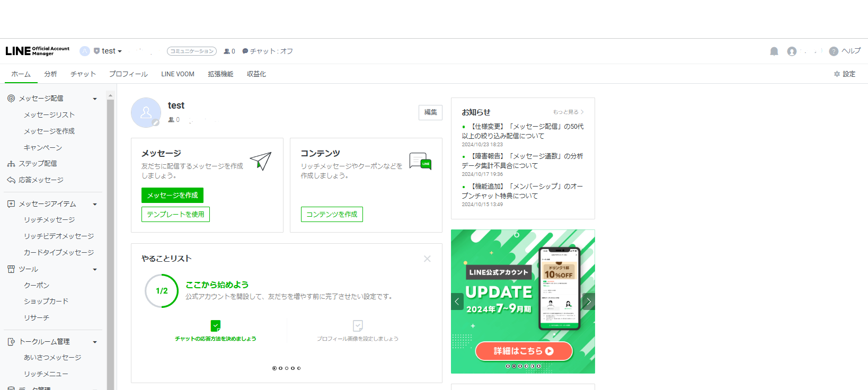
Task: Switch to the LINE VOOM tab
Action: 178,74
